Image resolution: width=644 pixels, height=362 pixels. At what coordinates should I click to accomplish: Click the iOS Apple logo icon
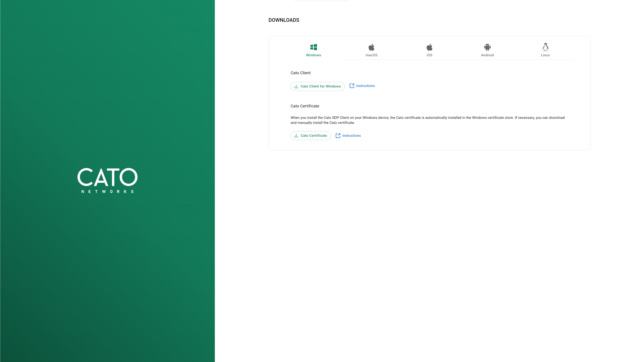pyautogui.click(x=429, y=47)
